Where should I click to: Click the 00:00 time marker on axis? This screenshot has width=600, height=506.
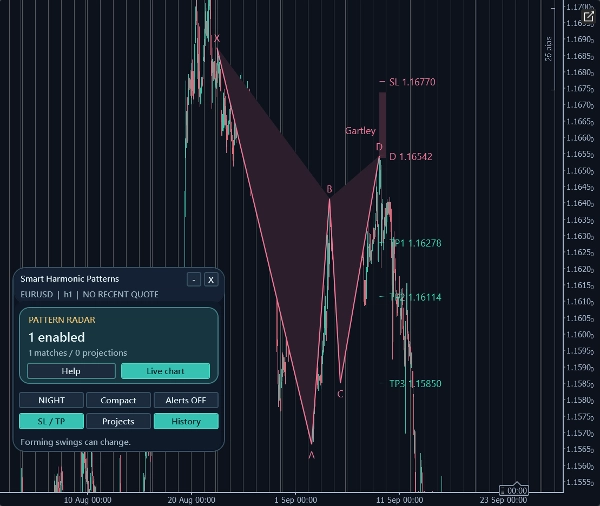tap(514, 490)
